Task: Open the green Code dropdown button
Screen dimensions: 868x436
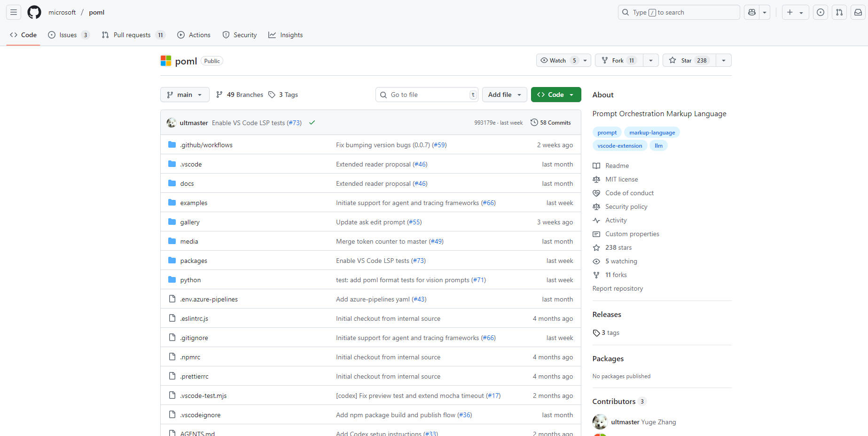Action: 555,95
